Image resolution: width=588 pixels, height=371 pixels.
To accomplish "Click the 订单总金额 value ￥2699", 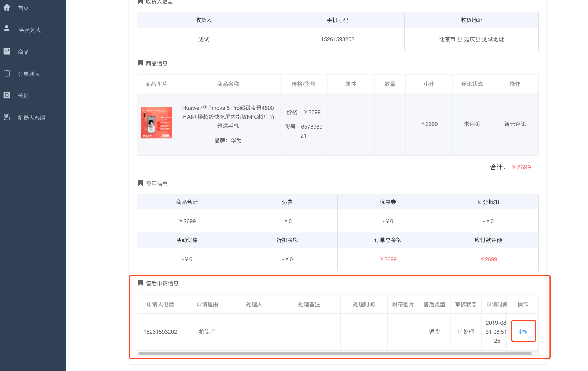I will pyautogui.click(x=388, y=259).
